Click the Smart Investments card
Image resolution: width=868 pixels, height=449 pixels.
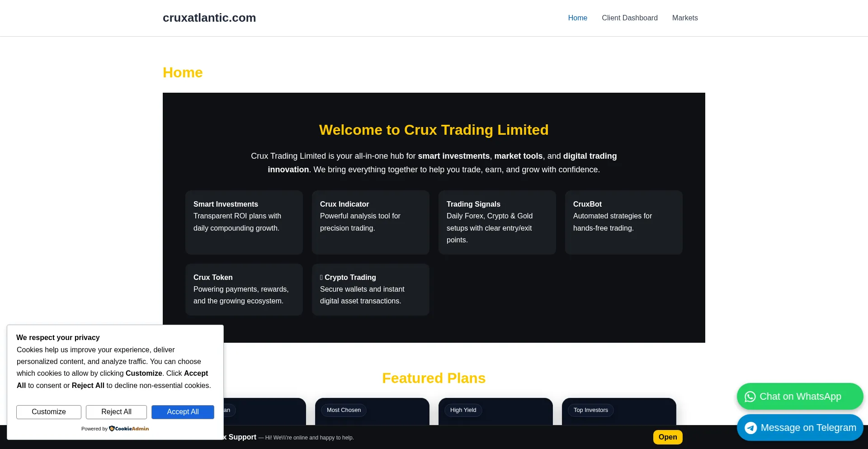click(244, 222)
